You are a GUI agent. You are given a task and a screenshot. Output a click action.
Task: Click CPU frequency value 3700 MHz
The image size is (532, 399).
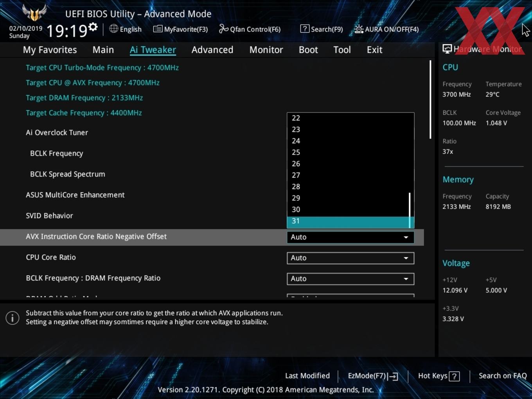[457, 94]
